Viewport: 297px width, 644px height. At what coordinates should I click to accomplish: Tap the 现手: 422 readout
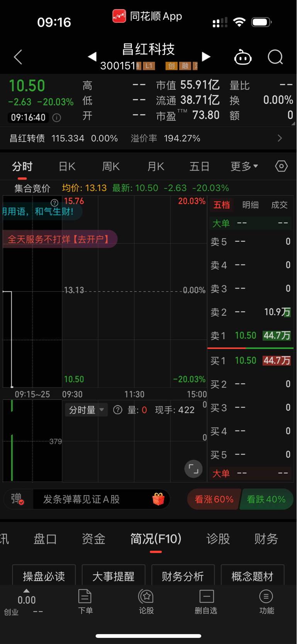click(175, 410)
